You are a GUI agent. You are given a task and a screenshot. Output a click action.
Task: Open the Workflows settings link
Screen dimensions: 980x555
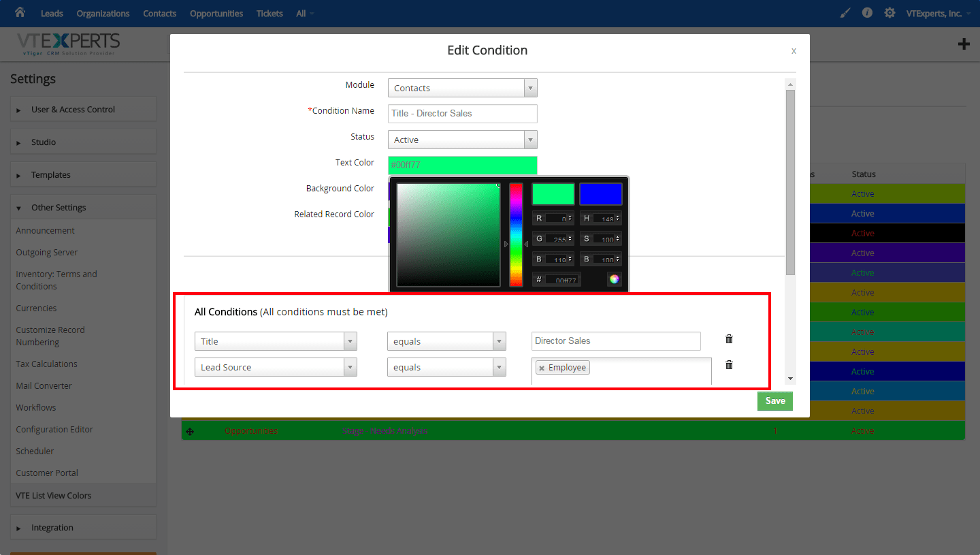35,407
